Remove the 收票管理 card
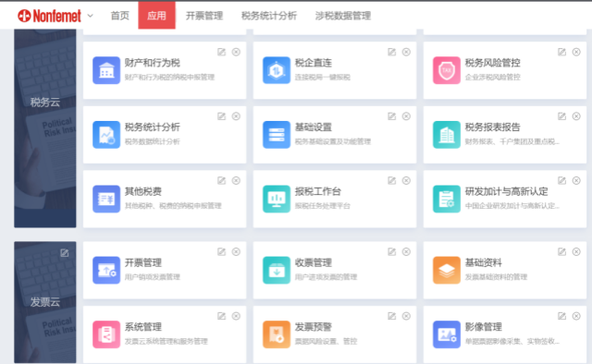The height and width of the screenshot is (364, 592). pyautogui.click(x=406, y=251)
